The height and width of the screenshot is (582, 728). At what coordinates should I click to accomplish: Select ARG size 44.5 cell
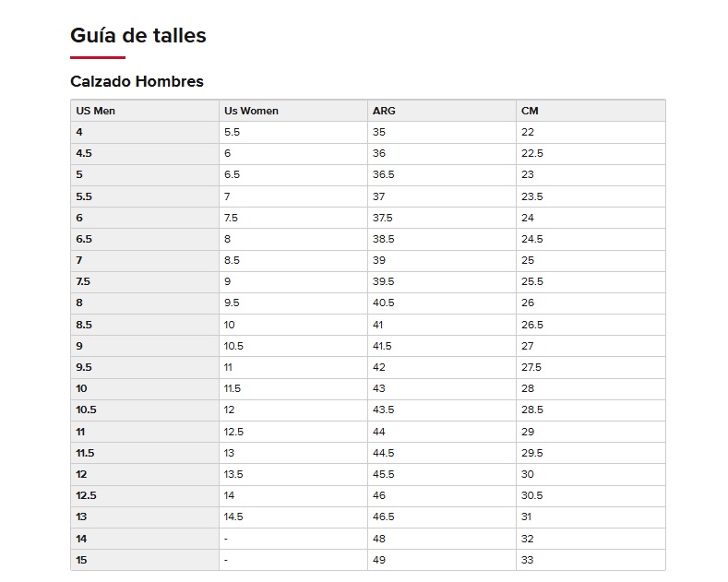click(384, 453)
